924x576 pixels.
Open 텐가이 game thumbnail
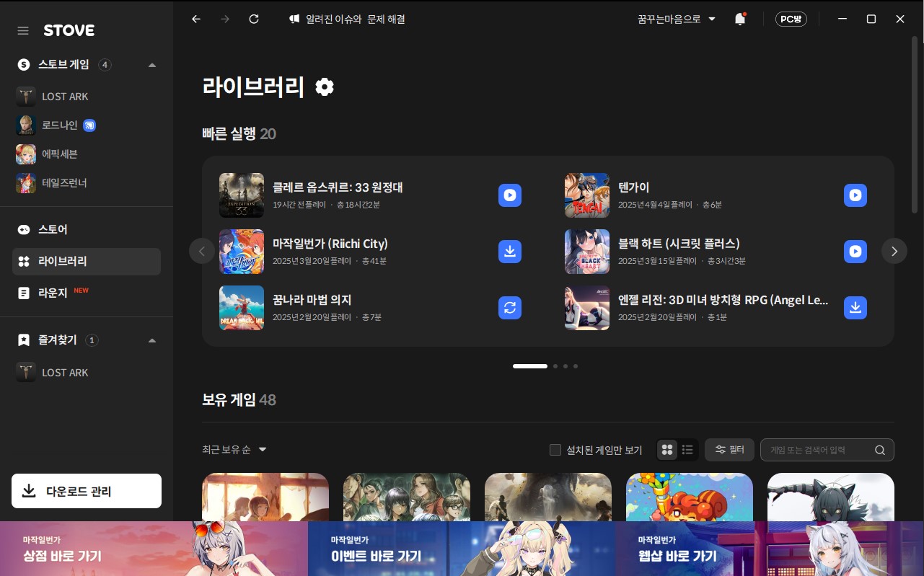587,195
